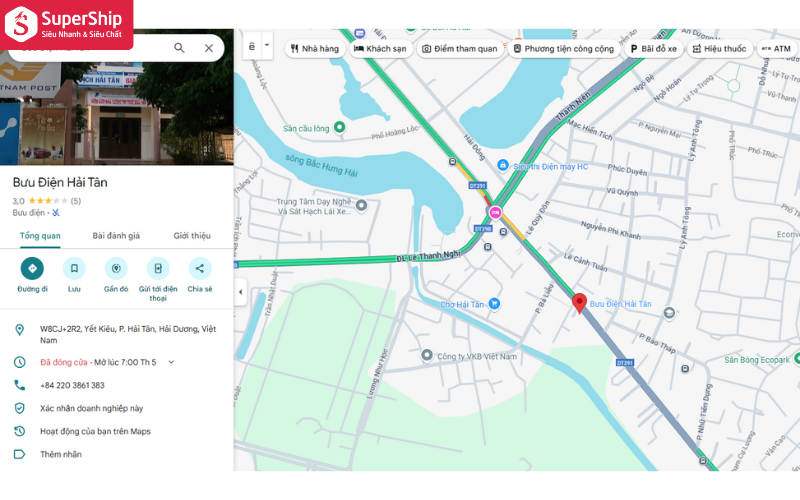This screenshot has width=800, height=500.
Task: Click the clock icon beside opening hours
Action: pyautogui.click(x=19, y=362)
